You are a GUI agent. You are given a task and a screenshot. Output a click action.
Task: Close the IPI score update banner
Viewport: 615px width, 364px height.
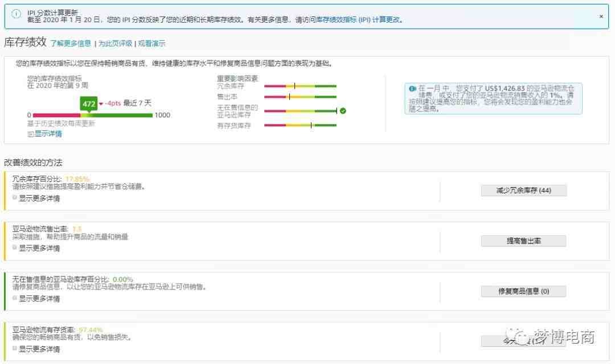coord(601,16)
